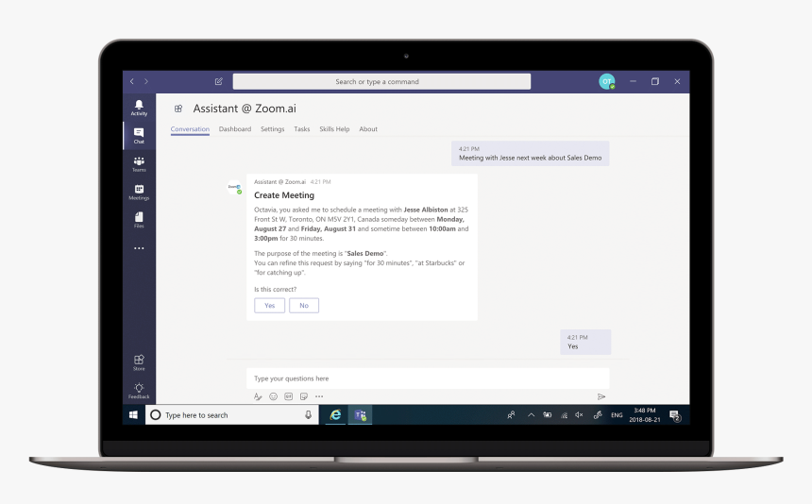Open the text Format icon below compose box

(258, 397)
